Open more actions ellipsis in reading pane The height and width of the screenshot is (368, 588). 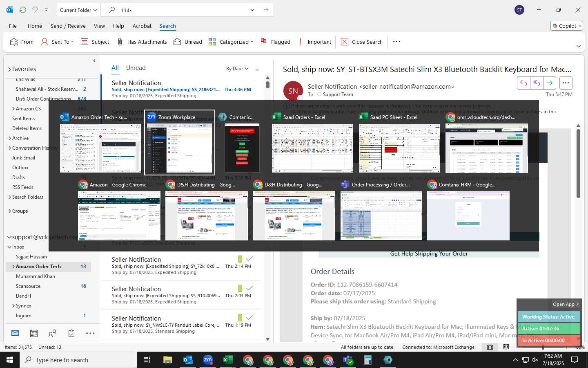pos(566,83)
